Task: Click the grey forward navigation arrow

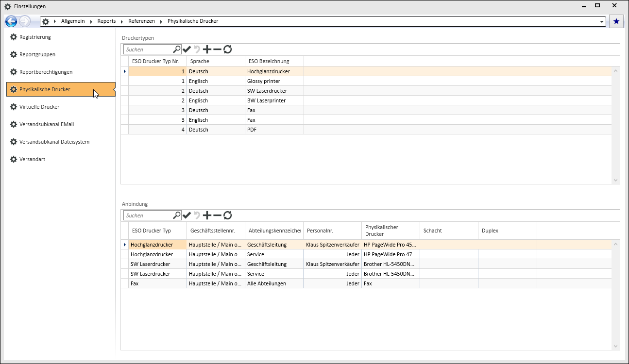Action: pyautogui.click(x=25, y=21)
